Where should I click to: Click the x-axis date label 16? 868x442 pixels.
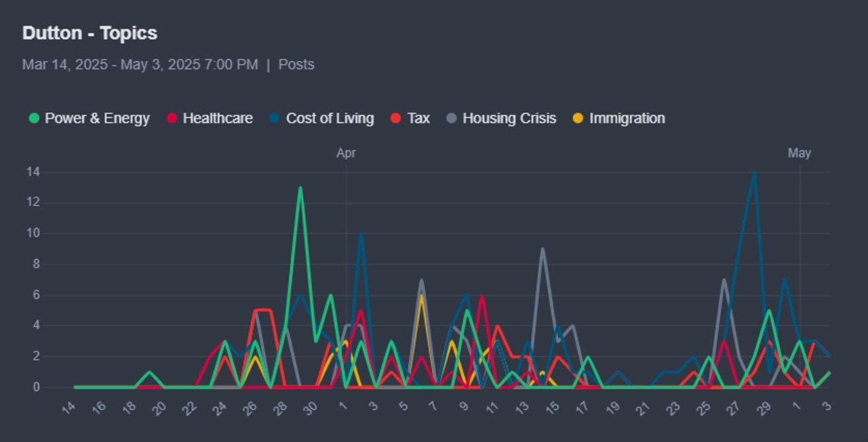coord(99,407)
